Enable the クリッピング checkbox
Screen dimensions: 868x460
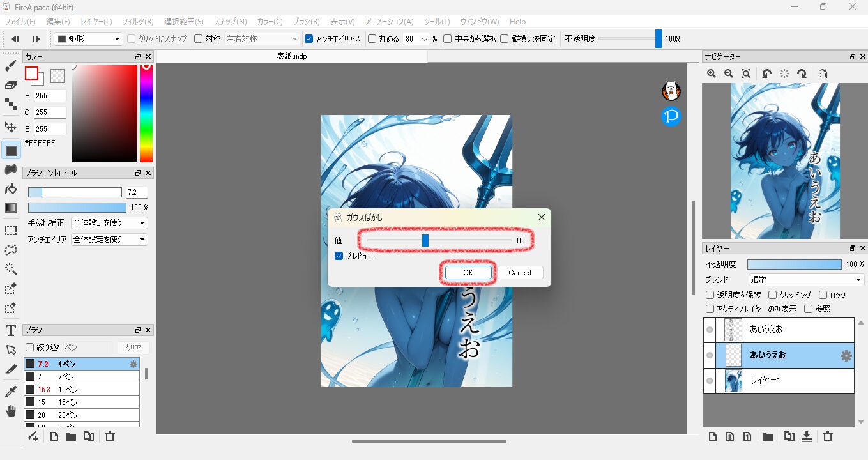coord(773,295)
